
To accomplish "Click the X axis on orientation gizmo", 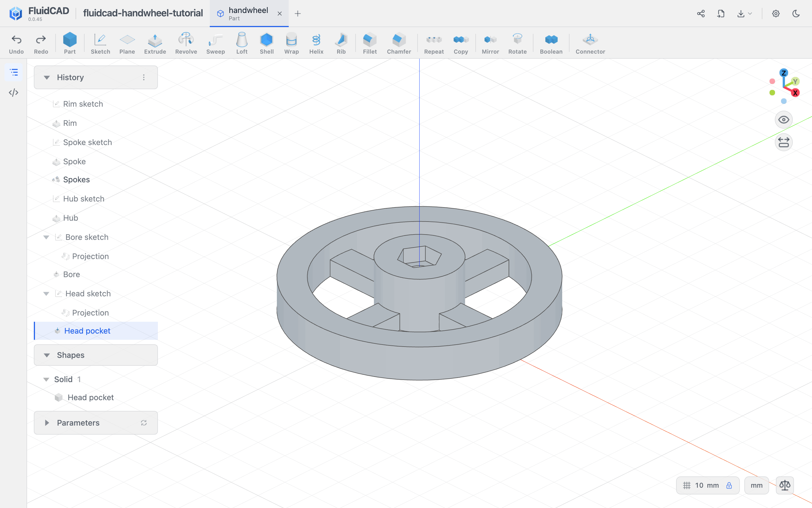I will [795, 93].
